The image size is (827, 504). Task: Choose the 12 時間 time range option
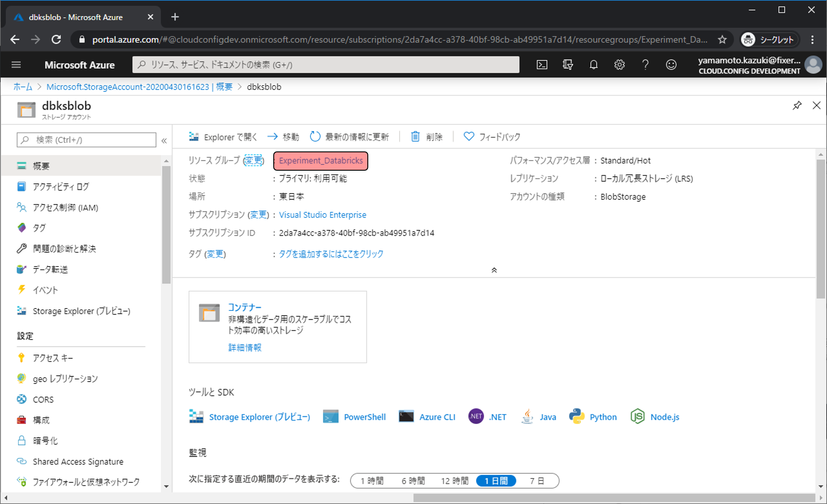pyautogui.click(x=454, y=481)
